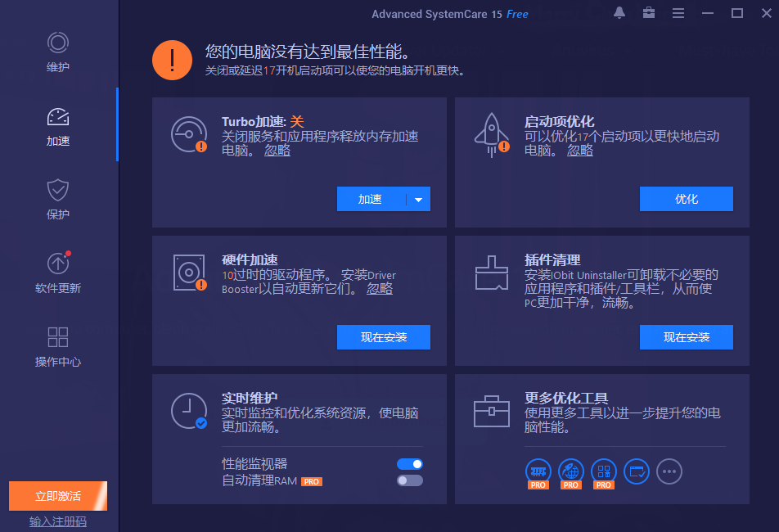Click the 插件清理 brush icon
This screenshot has height=532, width=779.
491,273
